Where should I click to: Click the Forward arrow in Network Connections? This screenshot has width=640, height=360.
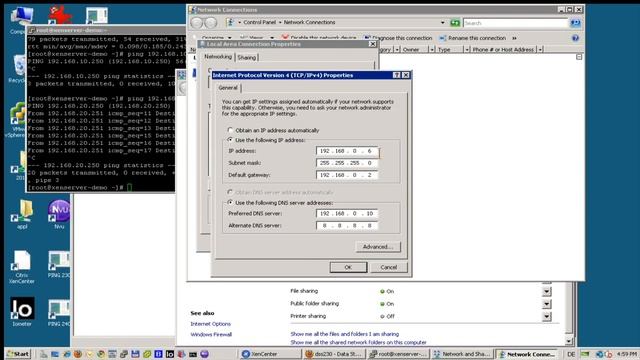[x=211, y=23]
